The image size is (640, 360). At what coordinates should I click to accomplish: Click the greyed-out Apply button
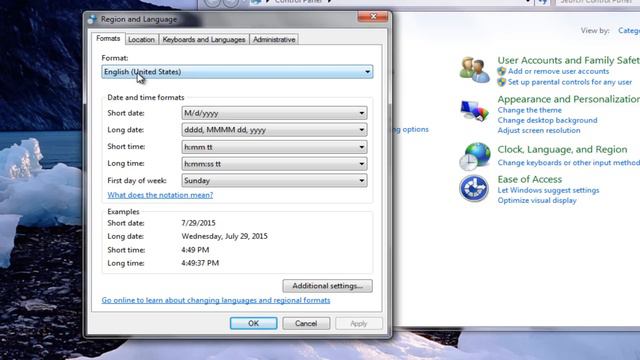click(359, 323)
